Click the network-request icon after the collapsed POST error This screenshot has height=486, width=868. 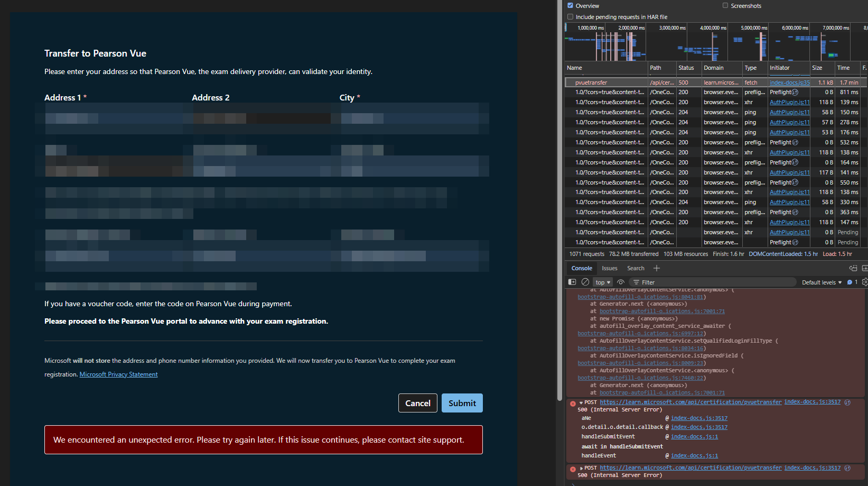coord(847,468)
